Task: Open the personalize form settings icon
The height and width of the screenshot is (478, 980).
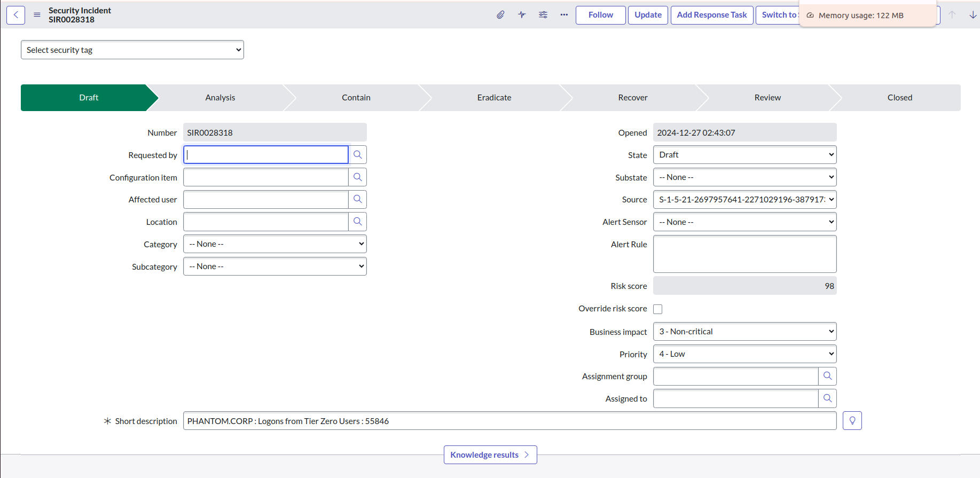Action: click(543, 15)
